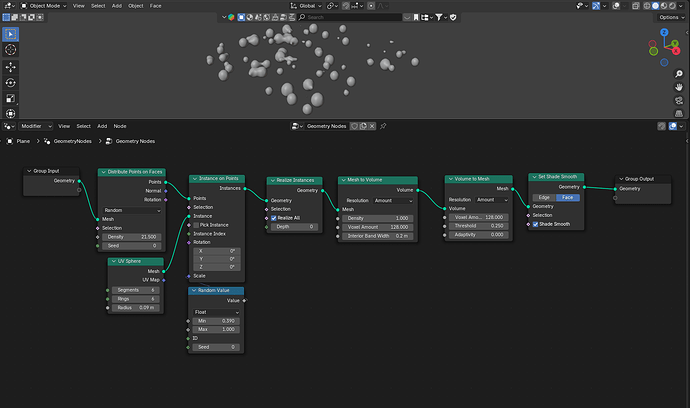Viewport: 690px width, 408px height.
Task: Open Mesh to Volume Resolution Amount dropdown
Action: 393,201
